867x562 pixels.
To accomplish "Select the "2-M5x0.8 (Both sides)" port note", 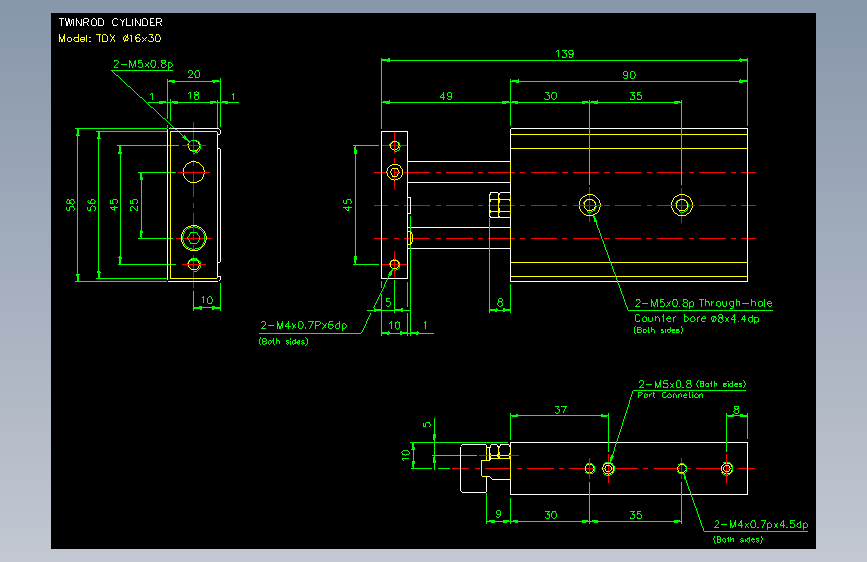I will click(692, 384).
